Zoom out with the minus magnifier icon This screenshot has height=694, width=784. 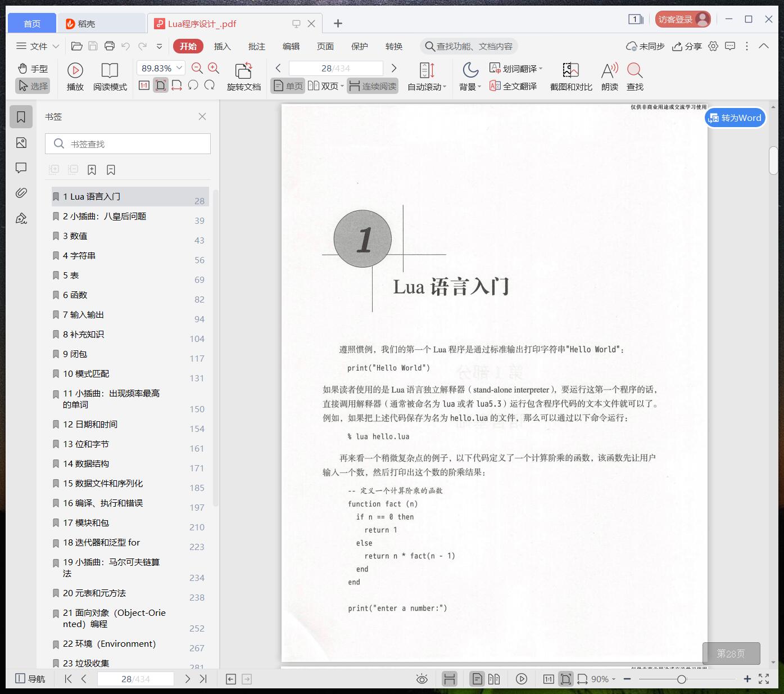pyautogui.click(x=197, y=68)
